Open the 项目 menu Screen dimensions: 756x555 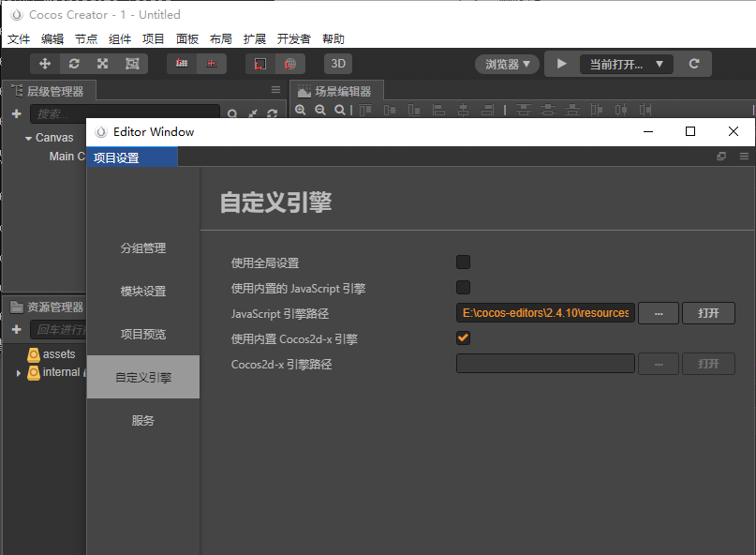pyautogui.click(x=154, y=39)
